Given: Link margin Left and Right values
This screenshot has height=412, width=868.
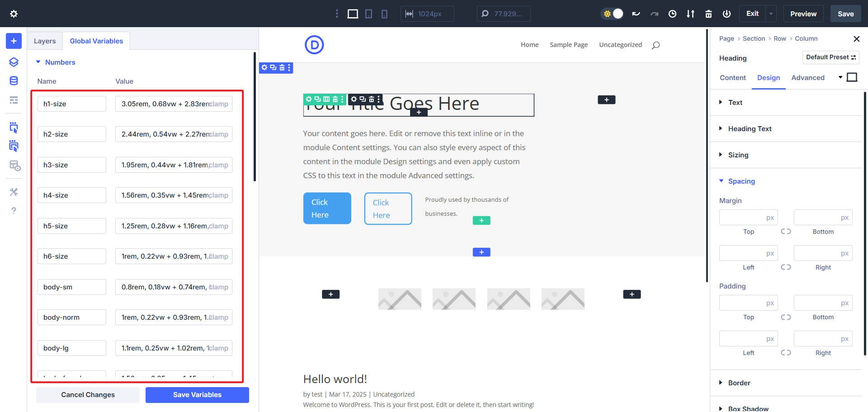Looking at the screenshot, I should point(786,267).
